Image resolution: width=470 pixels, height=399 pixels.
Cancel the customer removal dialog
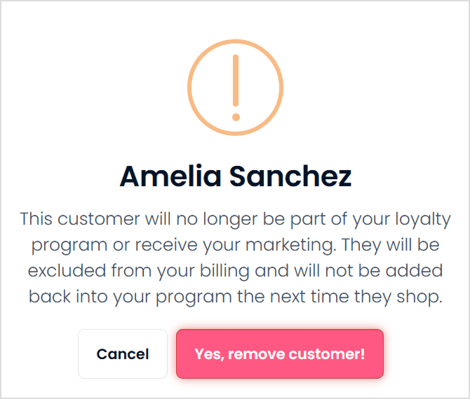coord(123,354)
